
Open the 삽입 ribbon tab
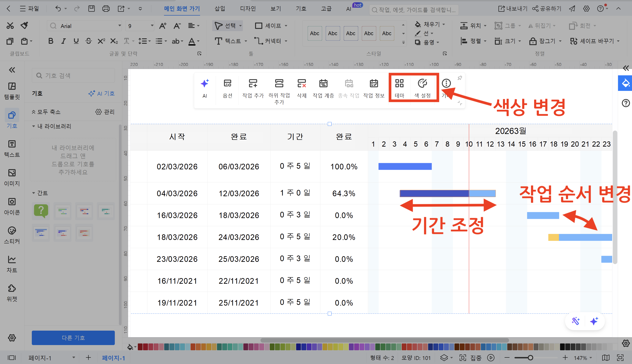tap(219, 8)
